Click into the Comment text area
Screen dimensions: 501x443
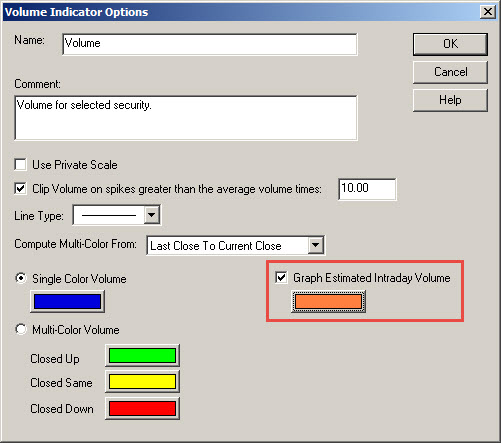pos(186,118)
